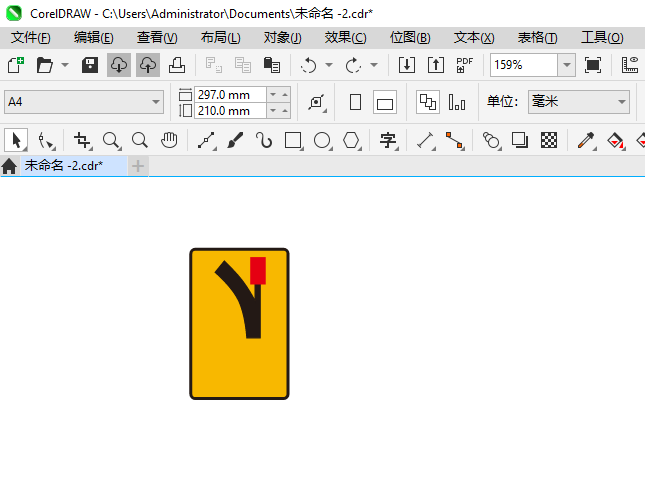
Task: Open the 表格(T) menu
Action: pyautogui.click(x=538, y=38)
